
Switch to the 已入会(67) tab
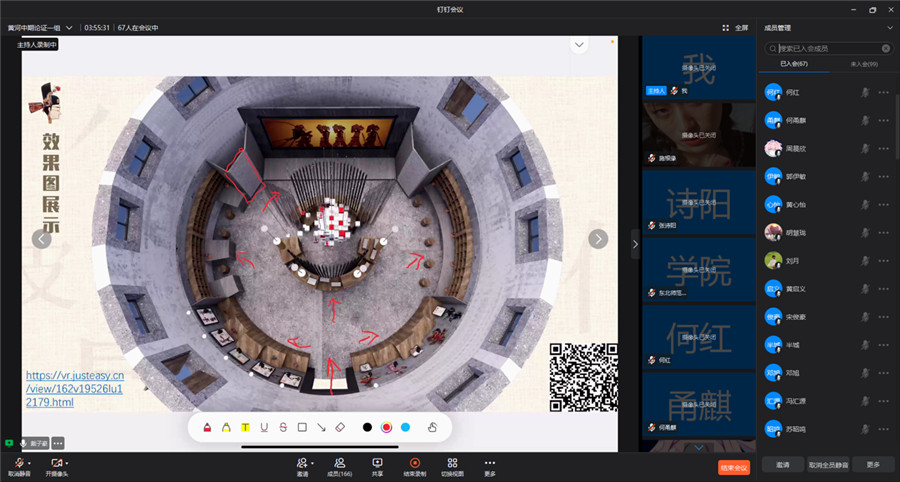(x=793, y=64)
